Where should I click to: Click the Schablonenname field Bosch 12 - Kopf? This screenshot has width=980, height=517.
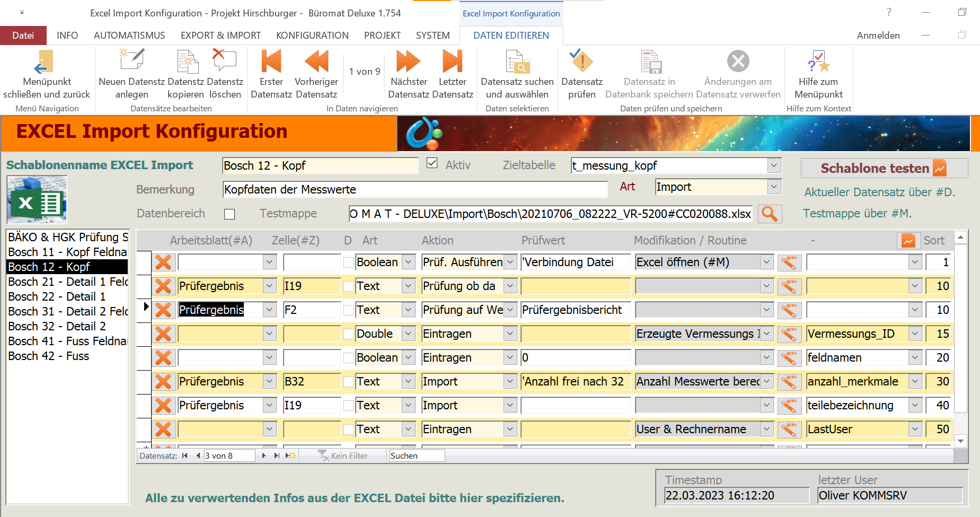(x=320, y=165)
